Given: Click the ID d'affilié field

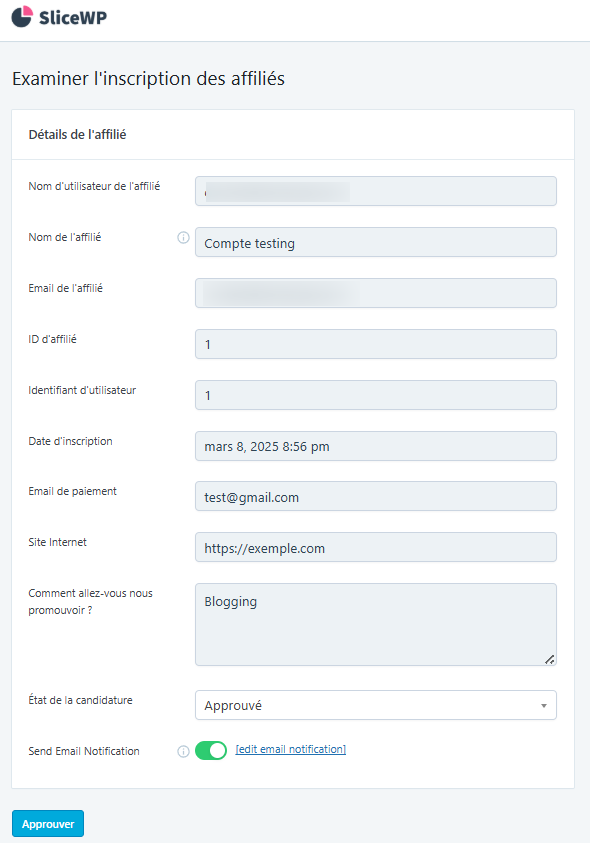Looking at the screenshot, I should (x=375, y=344).
